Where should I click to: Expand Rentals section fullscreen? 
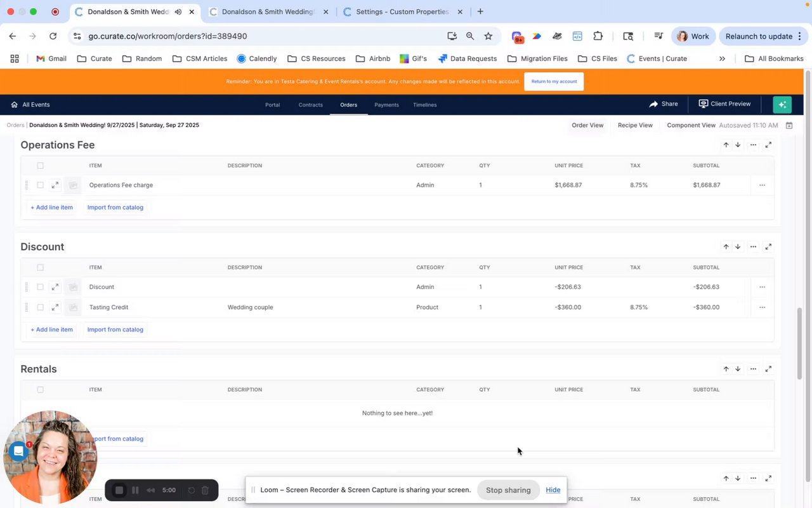click(768, 369)
